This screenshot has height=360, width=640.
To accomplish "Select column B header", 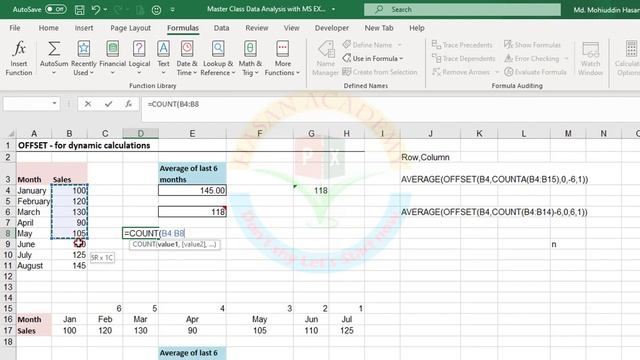I will 69,133.
